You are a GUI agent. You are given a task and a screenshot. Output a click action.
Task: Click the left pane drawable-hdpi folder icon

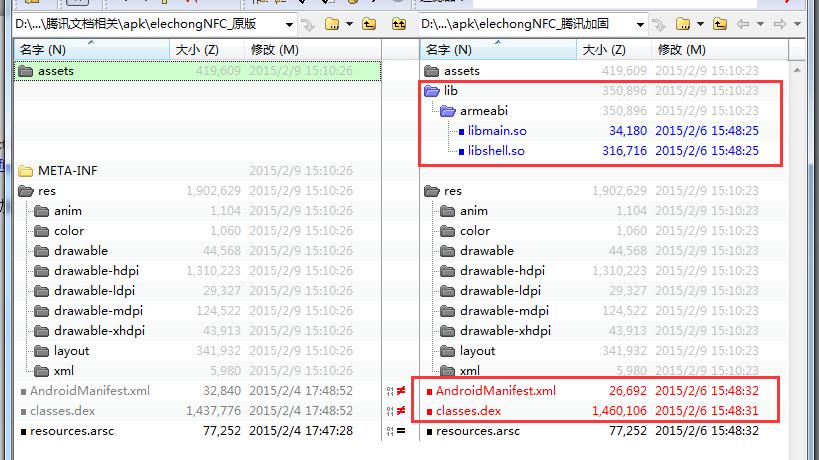click(x=42, y=271)
